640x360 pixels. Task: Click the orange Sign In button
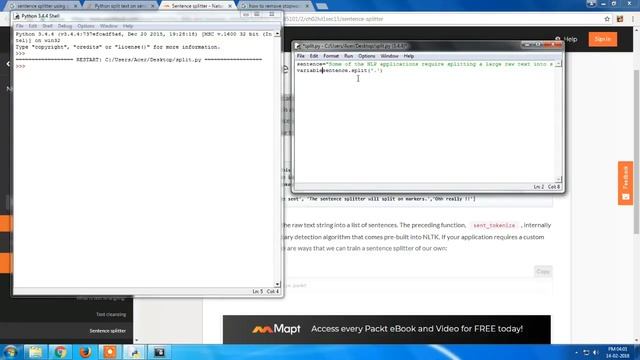click(x=602, y=39)
